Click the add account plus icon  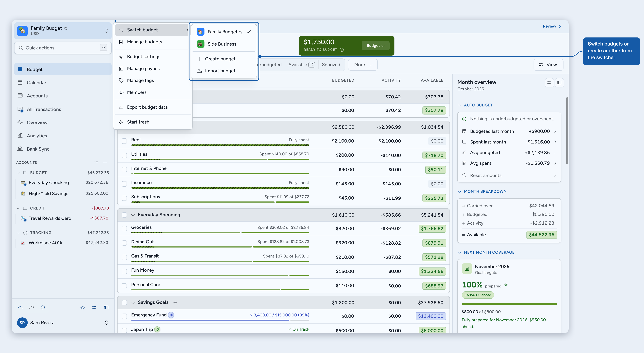click(105, 163)
